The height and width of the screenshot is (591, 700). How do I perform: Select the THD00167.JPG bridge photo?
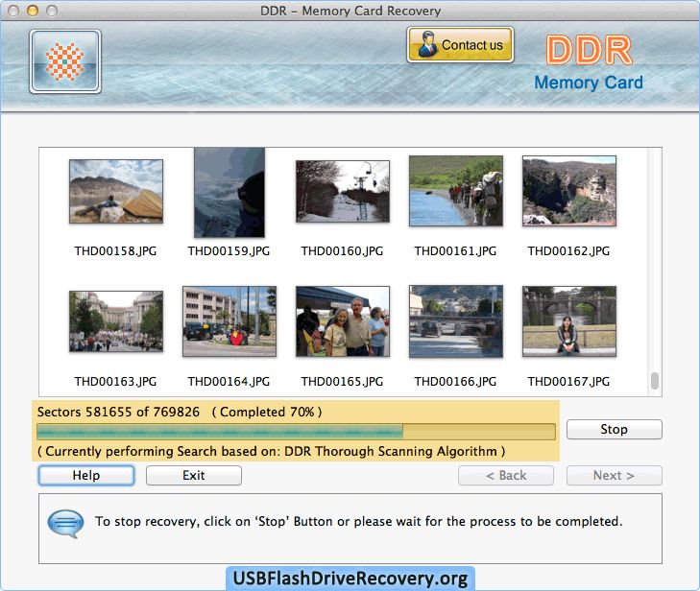[x=569, y=321]
